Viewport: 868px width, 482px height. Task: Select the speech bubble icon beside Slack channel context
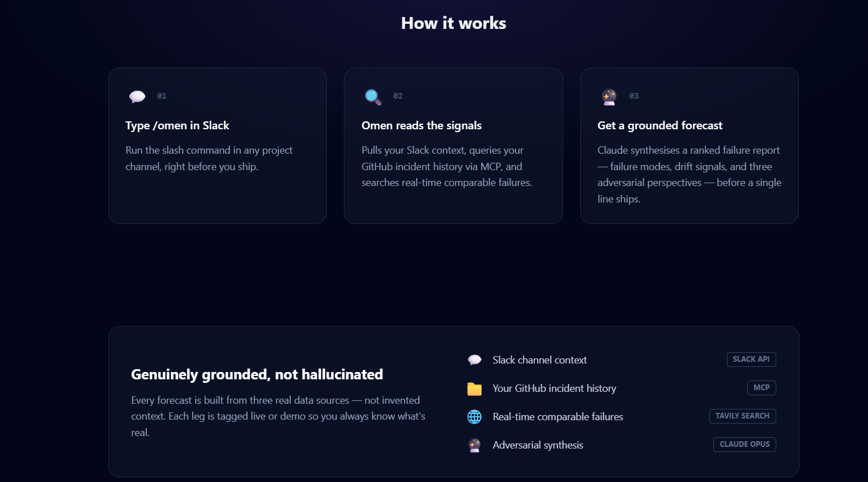pyautogui.click(x=474, y=360)
